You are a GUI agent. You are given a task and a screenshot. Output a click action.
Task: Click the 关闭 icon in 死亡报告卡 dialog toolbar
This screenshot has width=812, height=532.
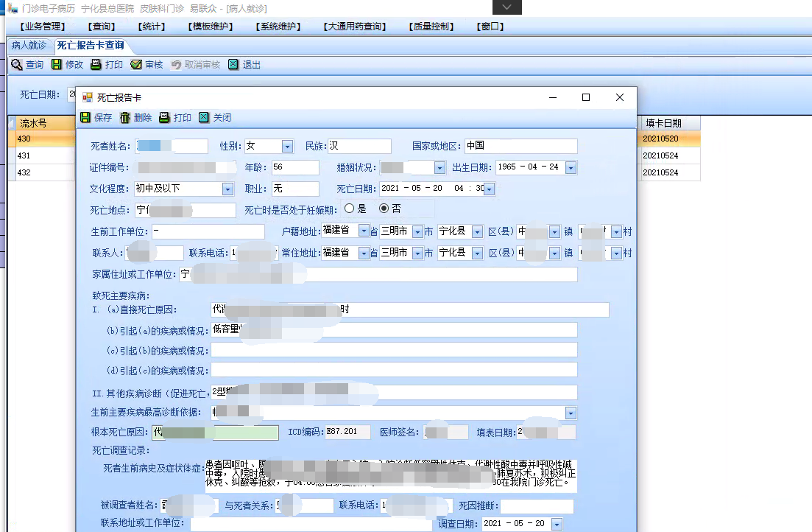[204, 118]
